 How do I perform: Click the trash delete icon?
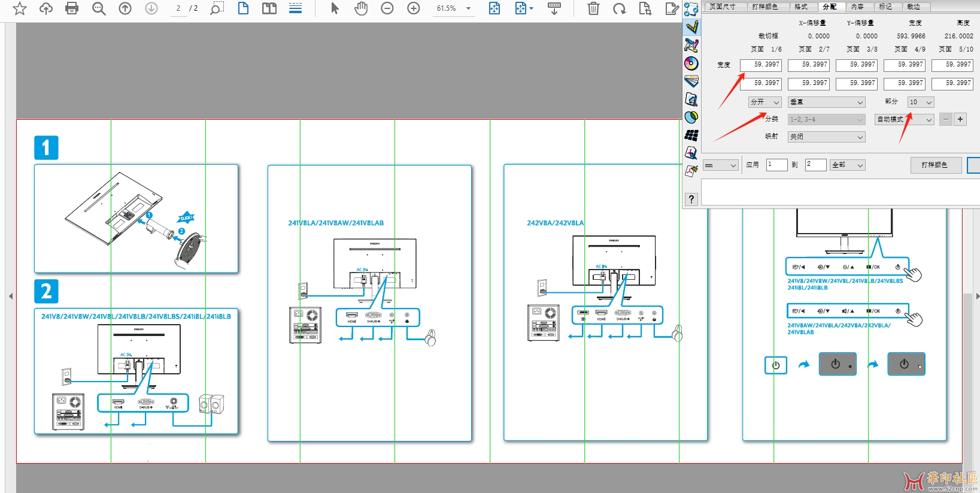[x=593, y=8]
